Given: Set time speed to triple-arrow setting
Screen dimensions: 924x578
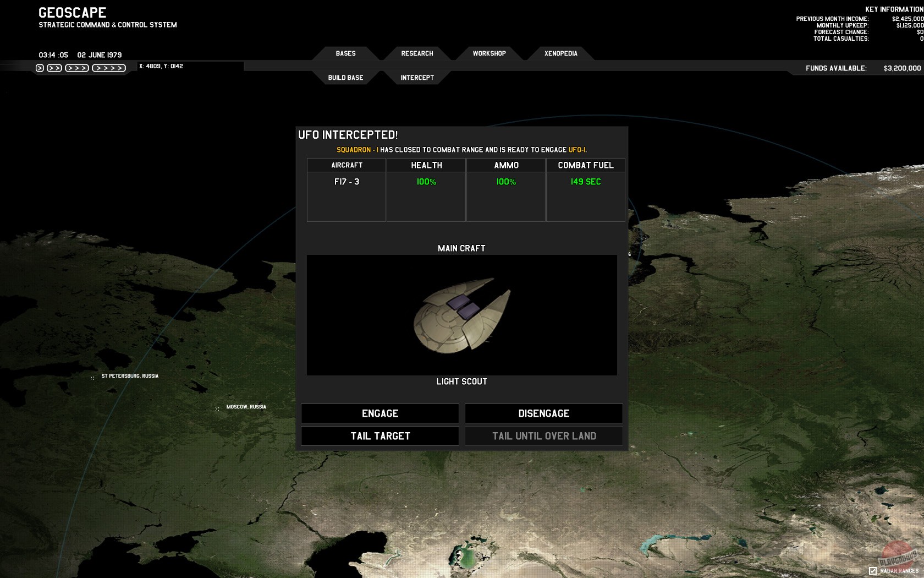Looking at the screenshot, I should coord(77,68).
